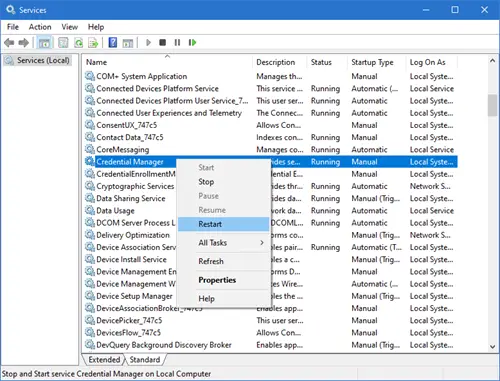The image size is (500, 381).
Task: Choose Stop in the context menu
Action: coord(223,182)
